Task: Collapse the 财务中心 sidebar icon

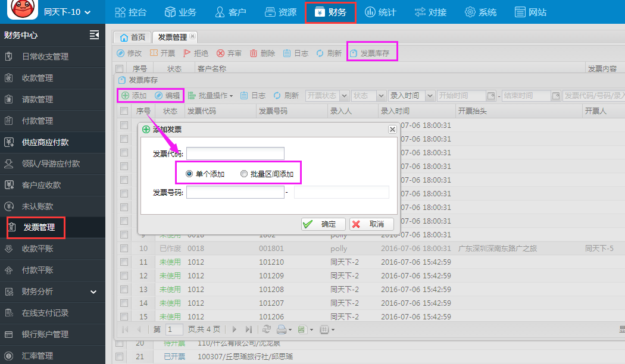Action: (x=95, y=35)
